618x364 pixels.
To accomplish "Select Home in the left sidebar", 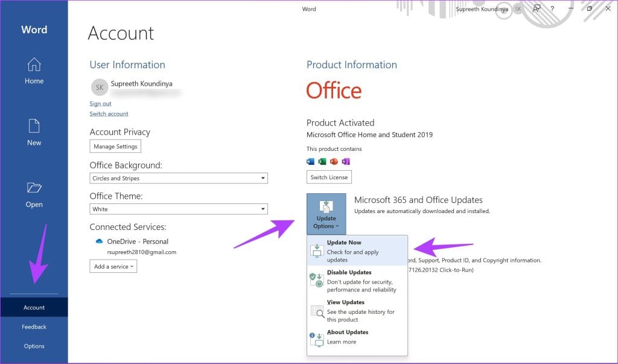I will coord(34,71).
